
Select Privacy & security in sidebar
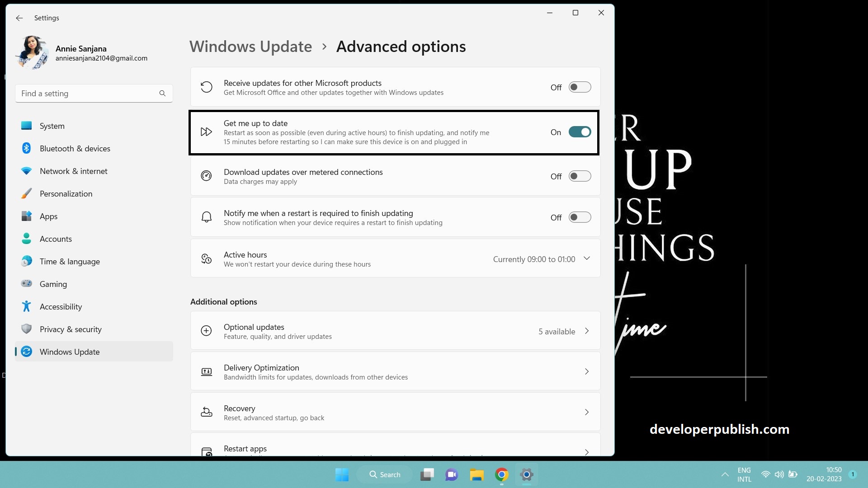[x=70, y=329]
